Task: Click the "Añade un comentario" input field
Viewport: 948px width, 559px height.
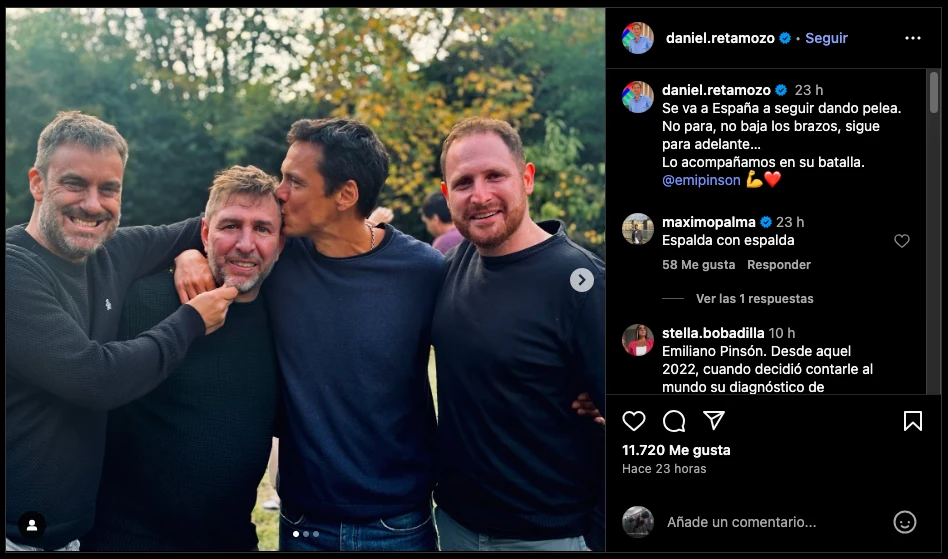Action: (x=770, y=522)
